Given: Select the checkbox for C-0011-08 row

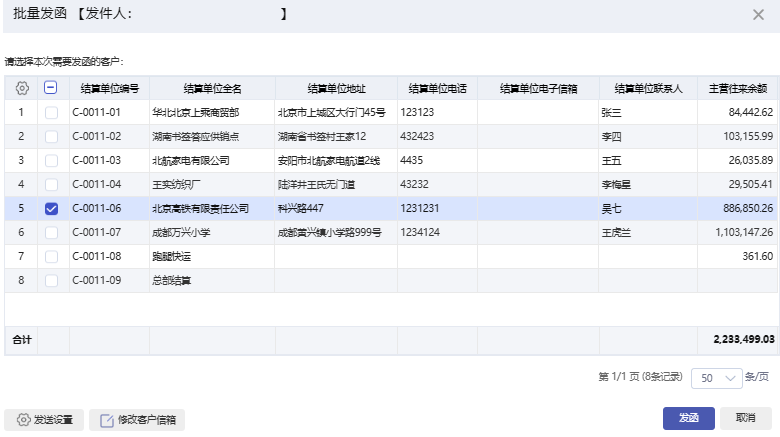Looking at the screenshot, I should [51, 256].
